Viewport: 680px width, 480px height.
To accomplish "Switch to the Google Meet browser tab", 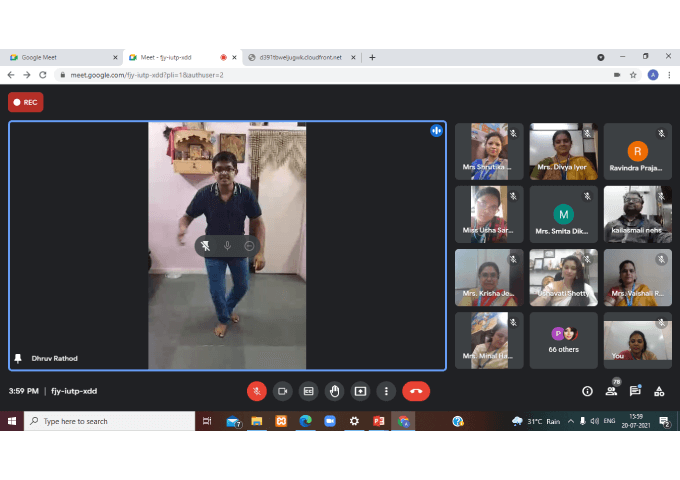I will (60, 57).
